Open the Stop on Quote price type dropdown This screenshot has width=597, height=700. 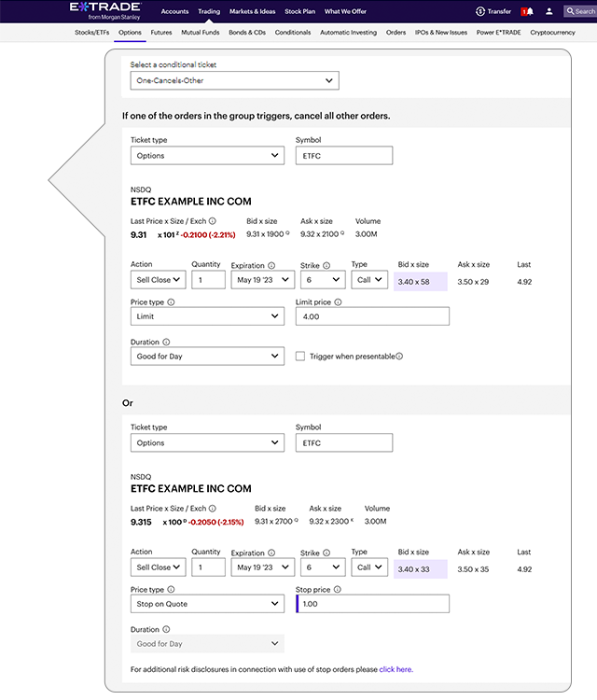[x=207, y=604]
